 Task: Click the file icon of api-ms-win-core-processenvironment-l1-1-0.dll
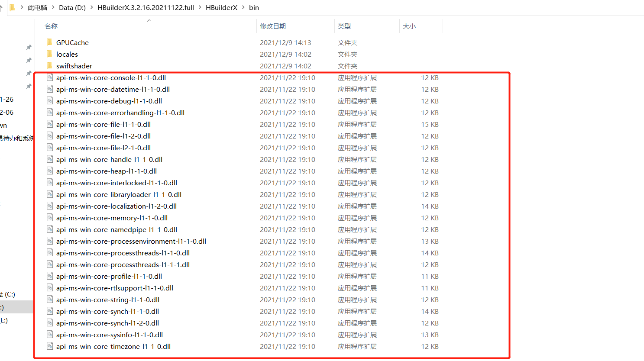click(50, 241)
